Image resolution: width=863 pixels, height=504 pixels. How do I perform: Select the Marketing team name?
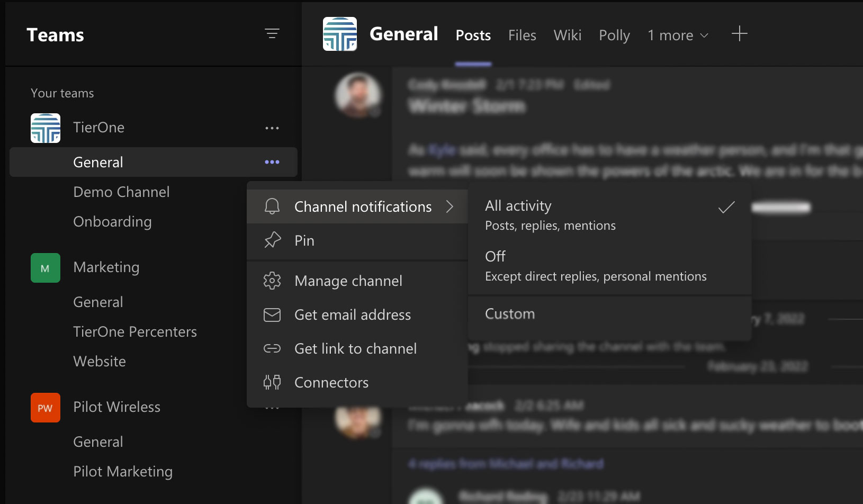(106, 267)
